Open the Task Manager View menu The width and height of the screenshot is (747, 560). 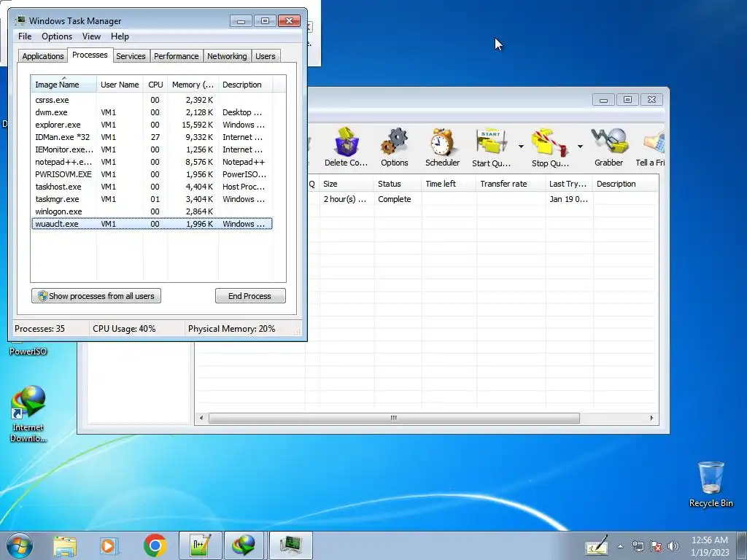[x=91, y=36]
